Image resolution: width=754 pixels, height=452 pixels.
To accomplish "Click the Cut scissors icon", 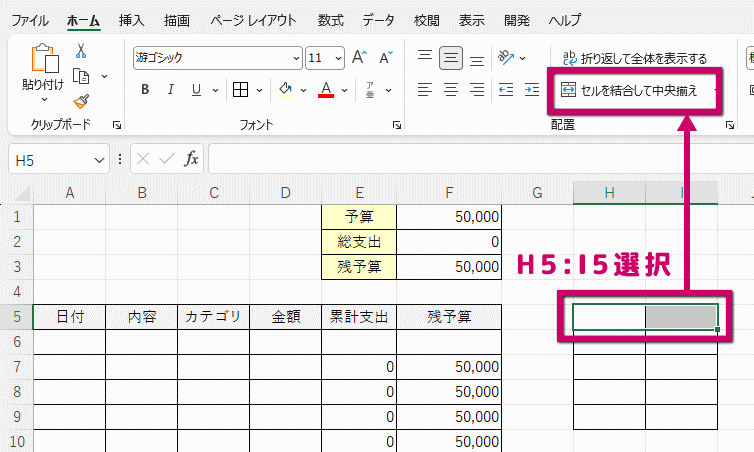I will [x=81, y=51].
